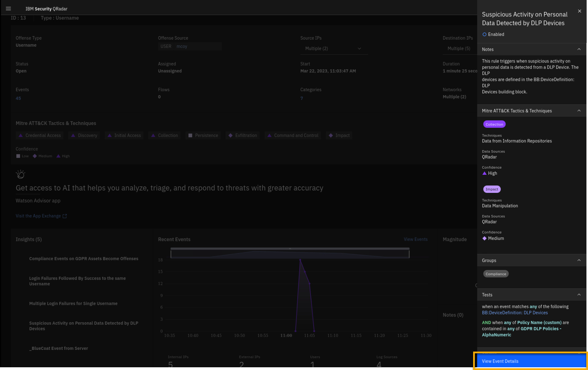Click the Policy Name (custom) test parameter
This screenshot has width=588, height=370.
click(539, 323)
